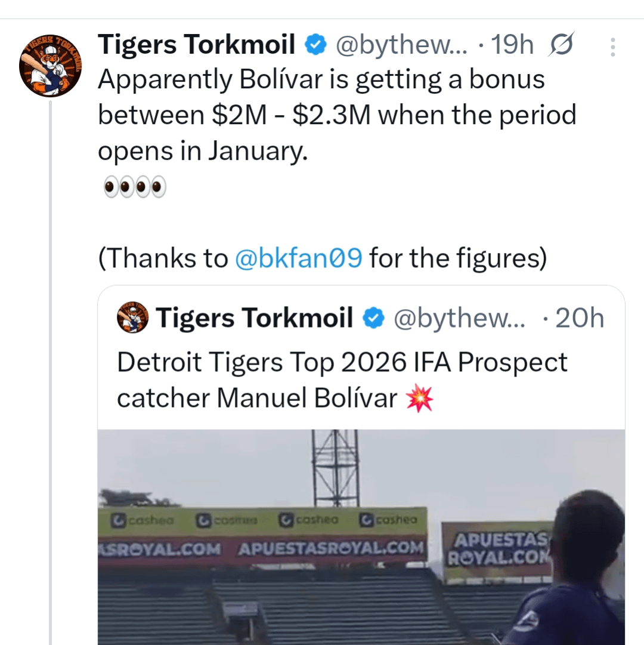Open quoted tweet text about Top 2026 IFA Prospect
Viewport: 644px width, 645px height.
click(342, 380)
